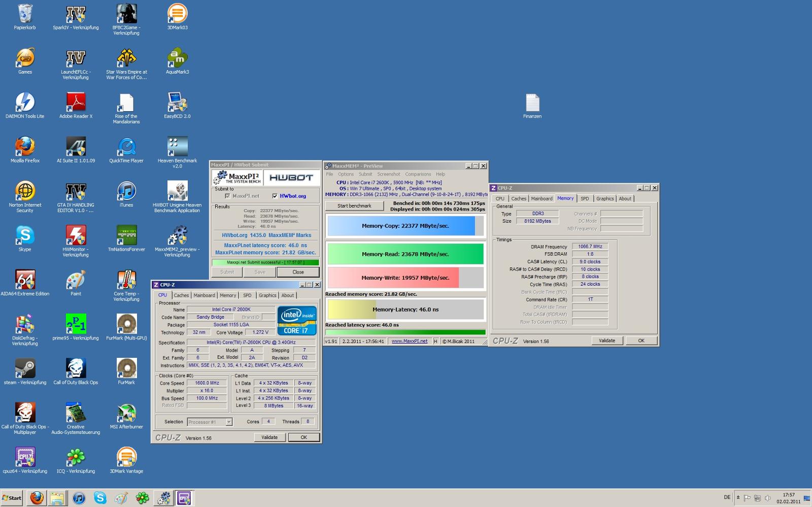Click Validate in CPU-Z processor window
The width and height of the screenshot is (812, 507).
[x=269, y=437]
